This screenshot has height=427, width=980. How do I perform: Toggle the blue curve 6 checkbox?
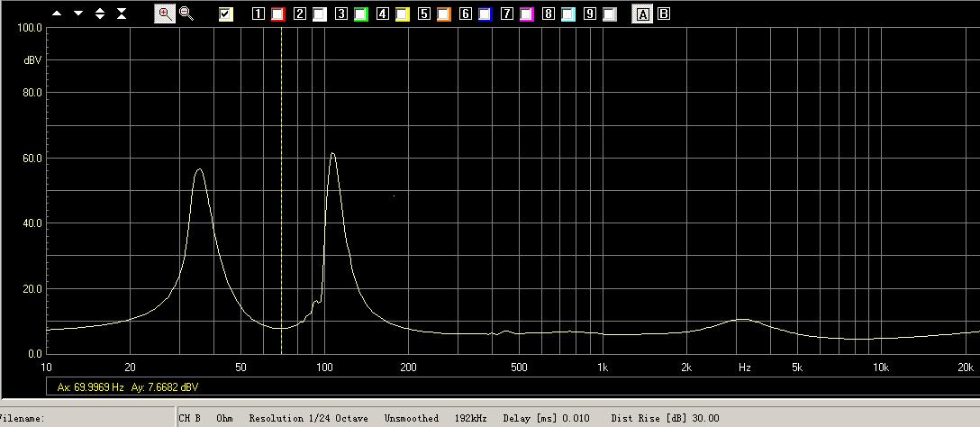(485, 14)
